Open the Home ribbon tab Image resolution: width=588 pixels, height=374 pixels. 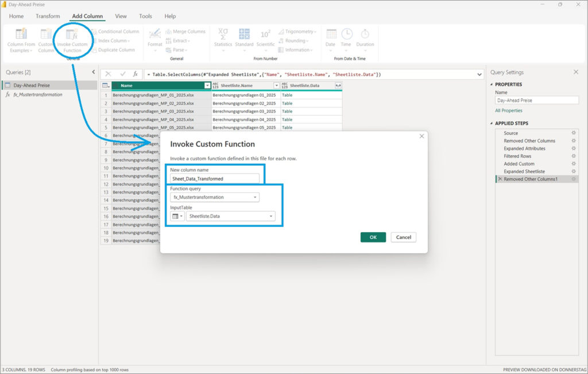click(16, 16)
